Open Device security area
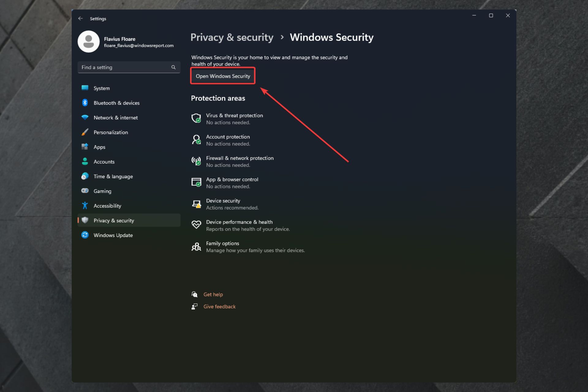The image size is (588, 392). [225, 204]
